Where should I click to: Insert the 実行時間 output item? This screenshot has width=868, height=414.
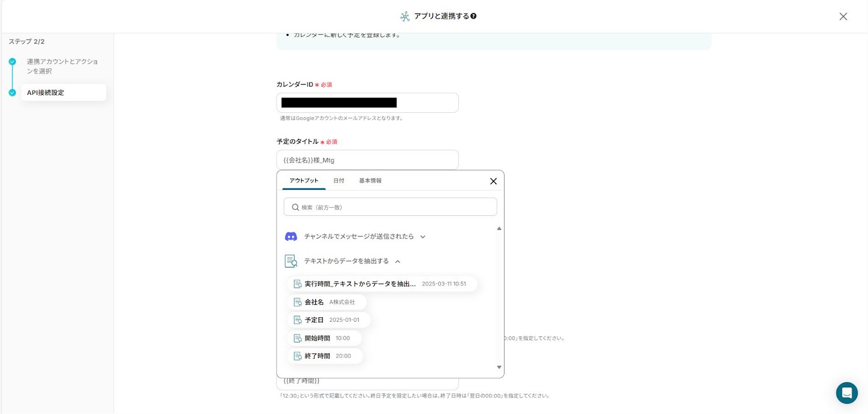[x=382, y=284]
